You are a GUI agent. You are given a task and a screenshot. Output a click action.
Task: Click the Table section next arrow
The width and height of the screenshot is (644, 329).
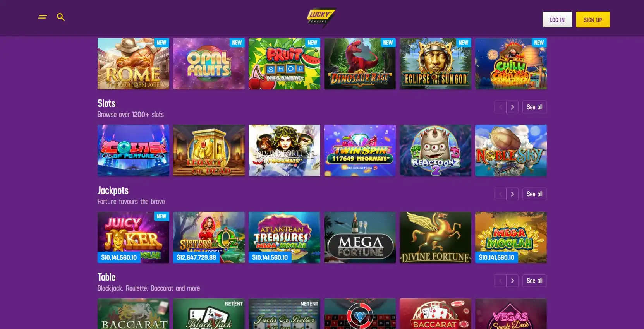click(512, 281)
